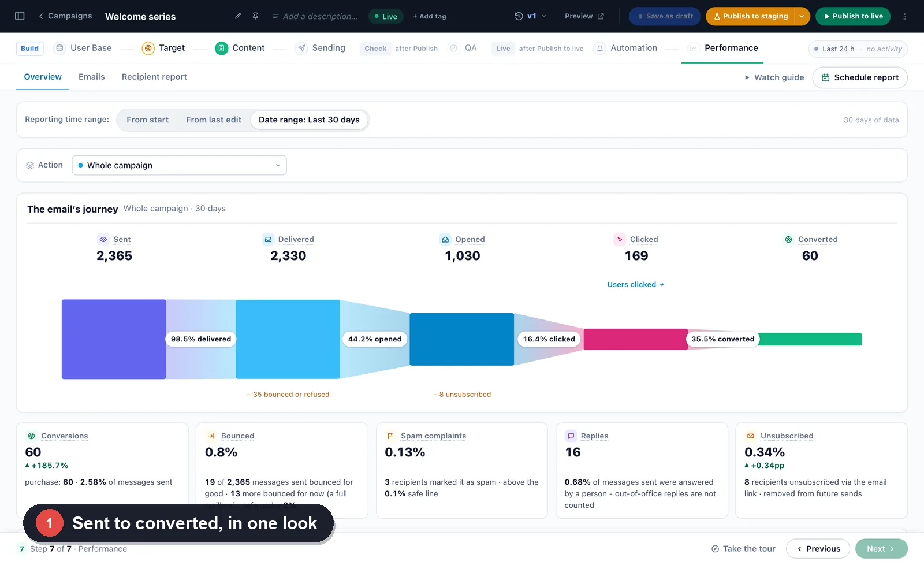Open the Whole campaign action dropdown

point(179,165)
